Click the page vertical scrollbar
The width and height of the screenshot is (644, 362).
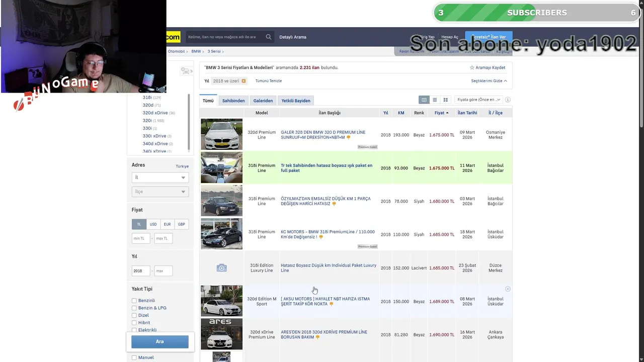pos(641,65)
